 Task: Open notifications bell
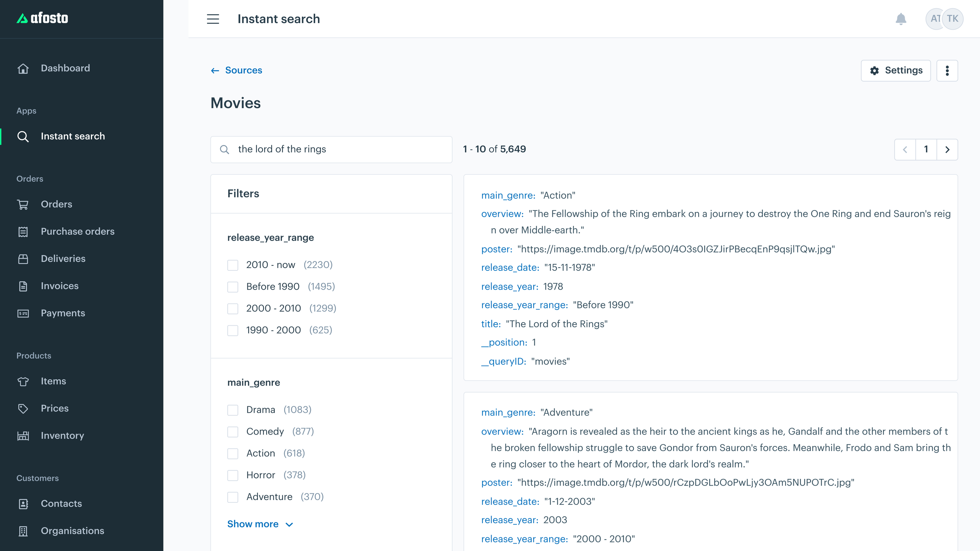[x=901, y=19]
